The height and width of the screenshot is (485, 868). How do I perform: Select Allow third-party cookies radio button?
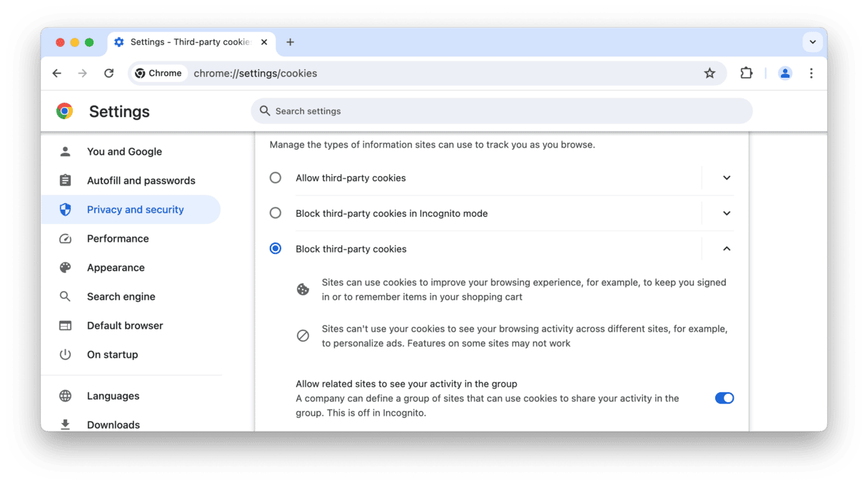[x=276, y=178]
